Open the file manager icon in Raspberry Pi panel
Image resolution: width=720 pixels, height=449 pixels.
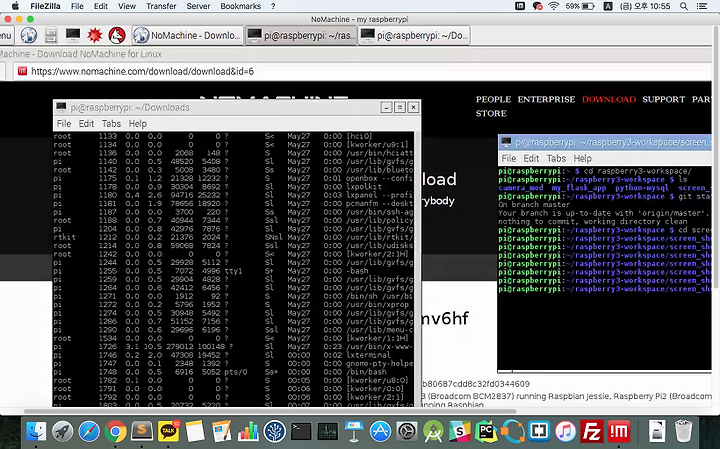pos(51,35)
